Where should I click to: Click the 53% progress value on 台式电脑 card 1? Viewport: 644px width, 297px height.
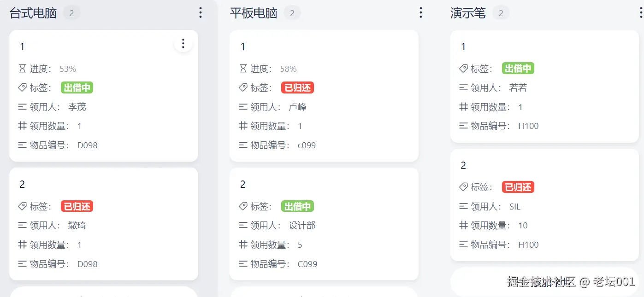coord(67,68)
